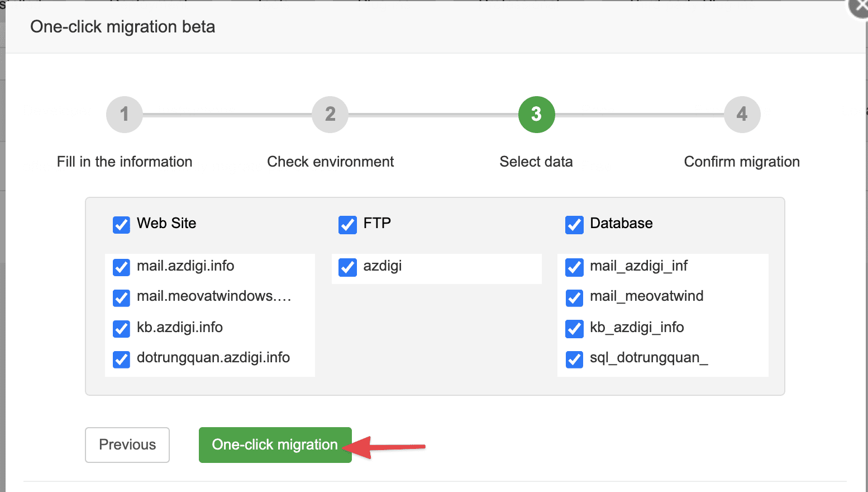Uncheck mail_meovatwind database
This screenshot has height=492, width=868.
[x=574, y=298]
